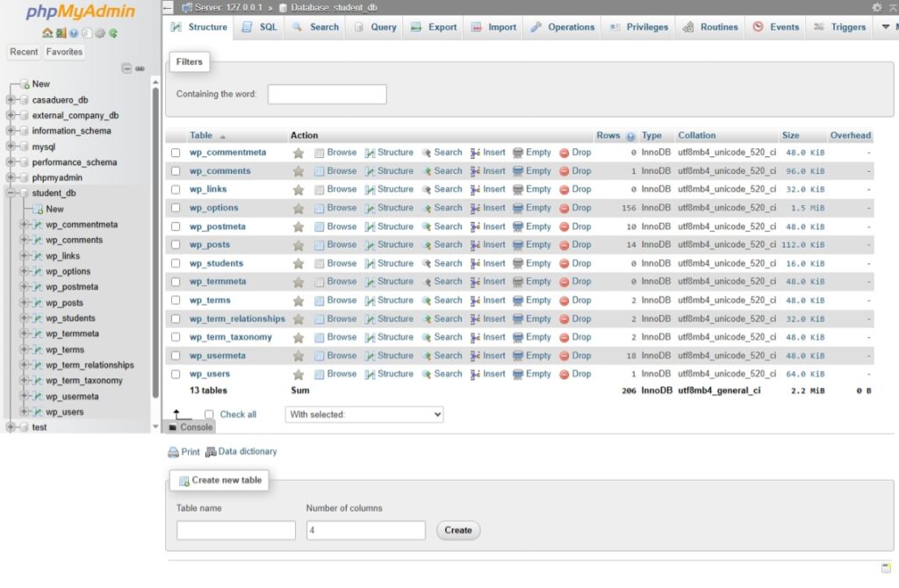Click the Table name input field
Screen dimensions: 899x588
pyautogui.click(x=236, y=530)
